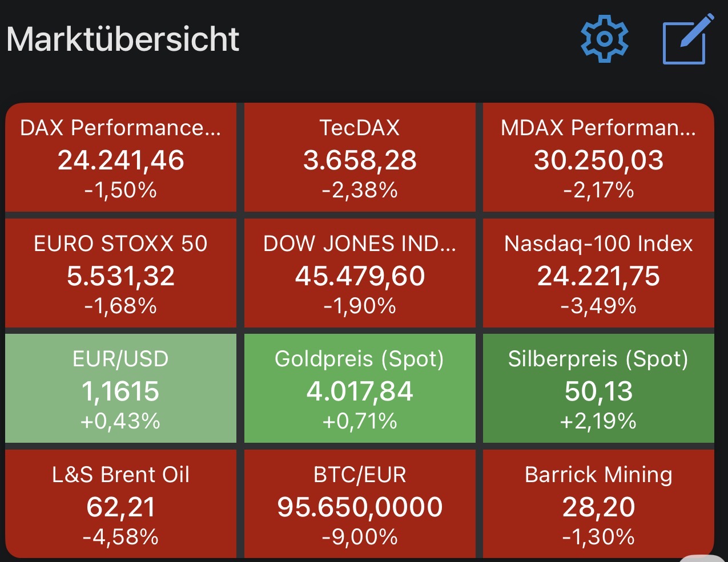728x562 pixels.
Task: Select the Nasdaq-100 Index tile
Action: click(x=598, y=273)
